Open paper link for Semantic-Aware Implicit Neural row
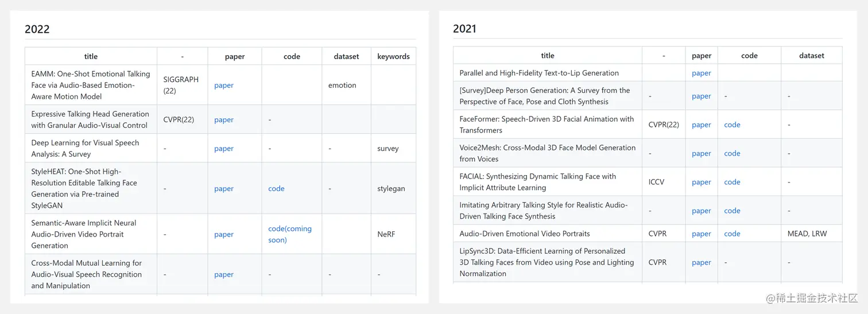Screen dimensions: 868x314 pyautogui.click(x=224, y=234)
